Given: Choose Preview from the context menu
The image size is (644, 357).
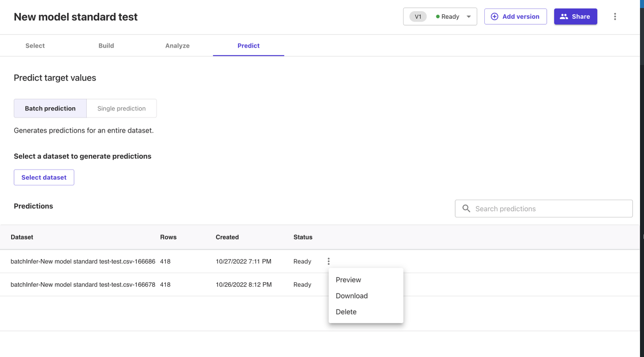Looking at the screenshot, I should coord(348,280).
